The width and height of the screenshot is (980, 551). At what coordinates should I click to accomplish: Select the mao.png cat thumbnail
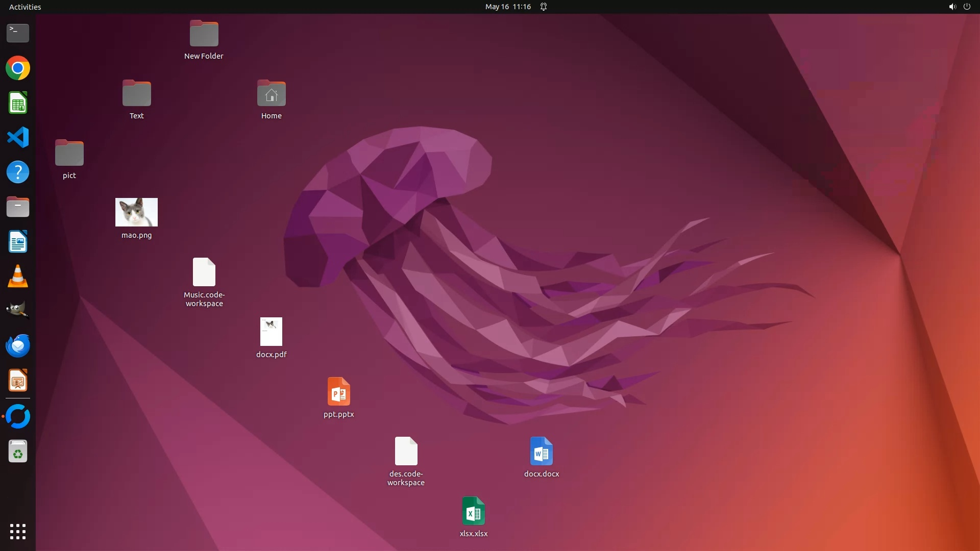(x=136, y=212)
